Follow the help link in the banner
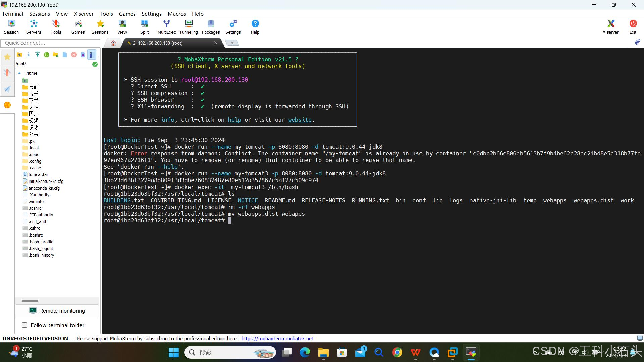The image size is (644, 362). (234, 120)
